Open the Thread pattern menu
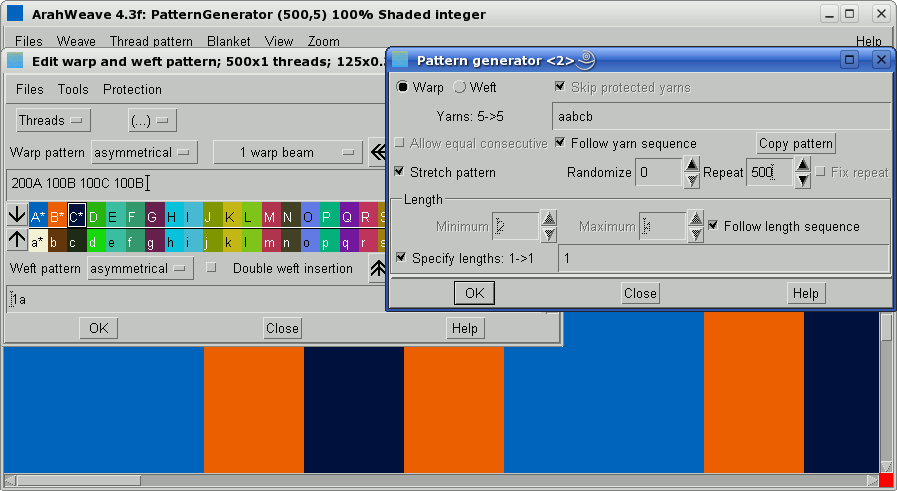Image resolution: width=897 pixels, height=491 pixels. pos(151,41)
